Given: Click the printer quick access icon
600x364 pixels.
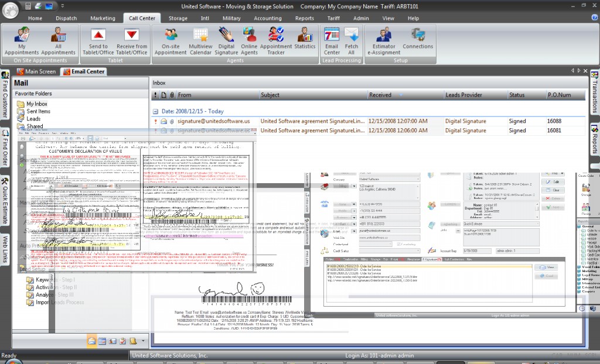Looking at the screenshot, I should pyautogui.click(x=38, y=6).
